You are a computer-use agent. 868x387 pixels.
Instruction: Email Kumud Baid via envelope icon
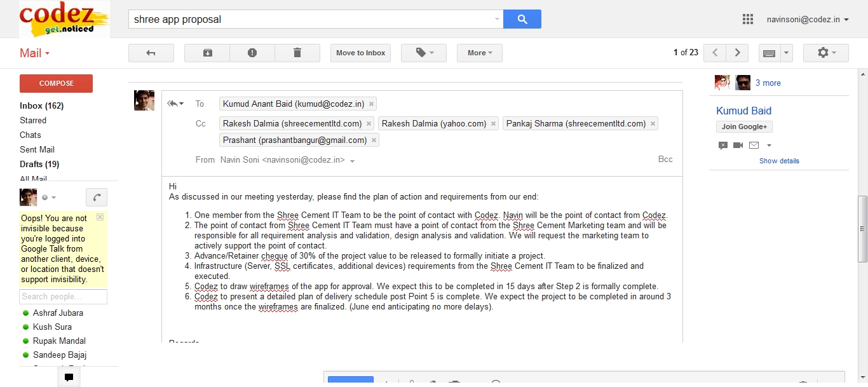click(x=754, y=146)
